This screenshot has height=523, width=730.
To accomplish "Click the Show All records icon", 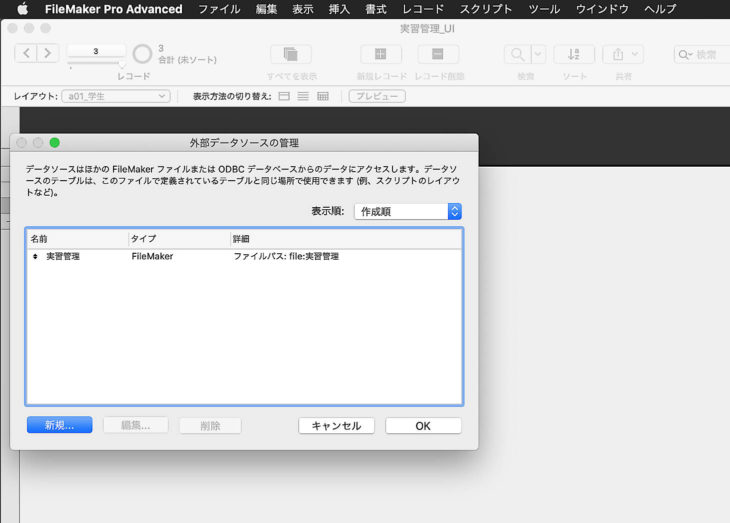I will click(291, 54).
